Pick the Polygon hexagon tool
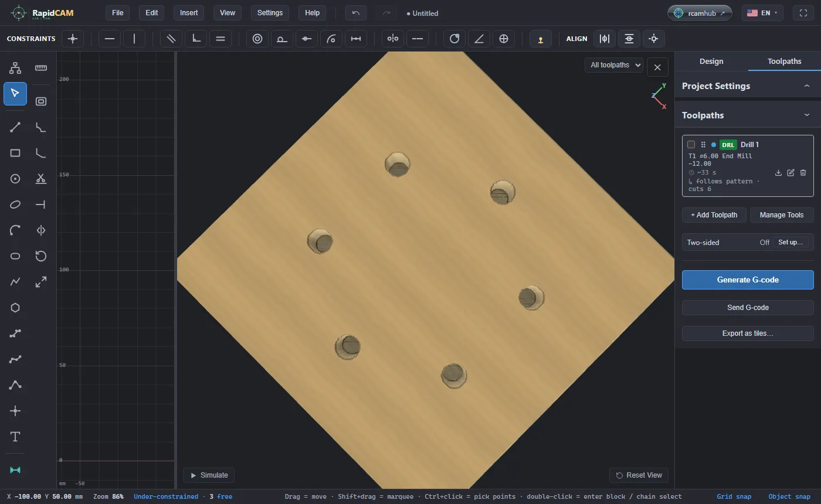This screenshot has width=821, height=504. click(x=15, y=308)
